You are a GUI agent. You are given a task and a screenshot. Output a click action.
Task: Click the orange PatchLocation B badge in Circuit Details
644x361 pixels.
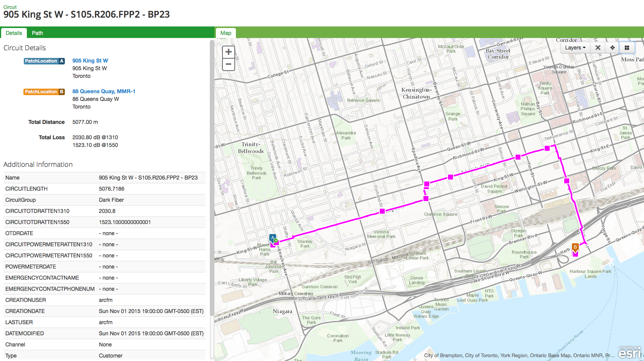(44, 91)
